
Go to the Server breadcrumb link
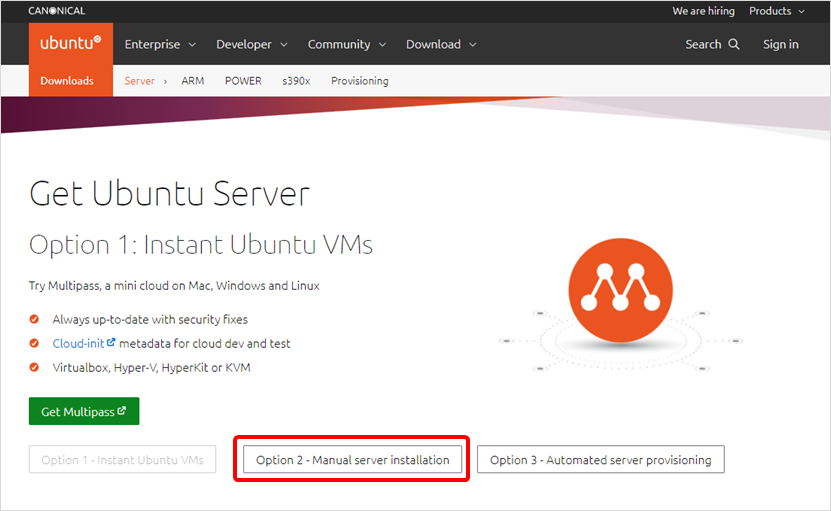coord(139,81)
